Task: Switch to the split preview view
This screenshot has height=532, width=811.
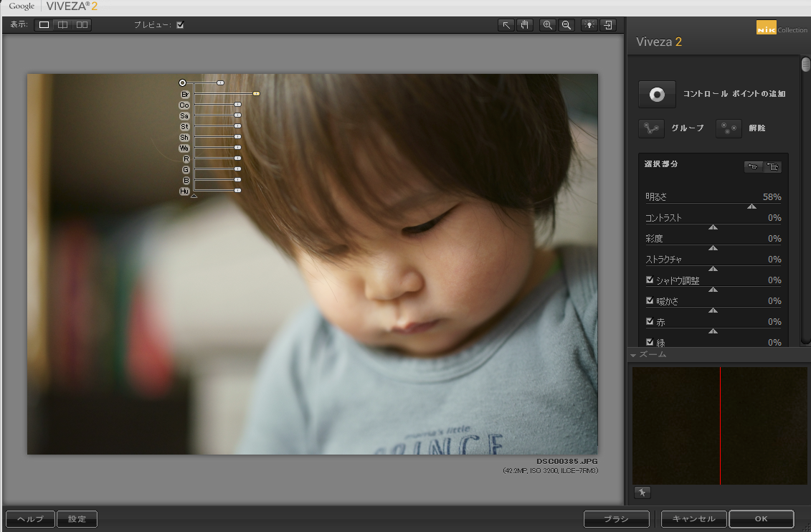Action: [63, 25]
